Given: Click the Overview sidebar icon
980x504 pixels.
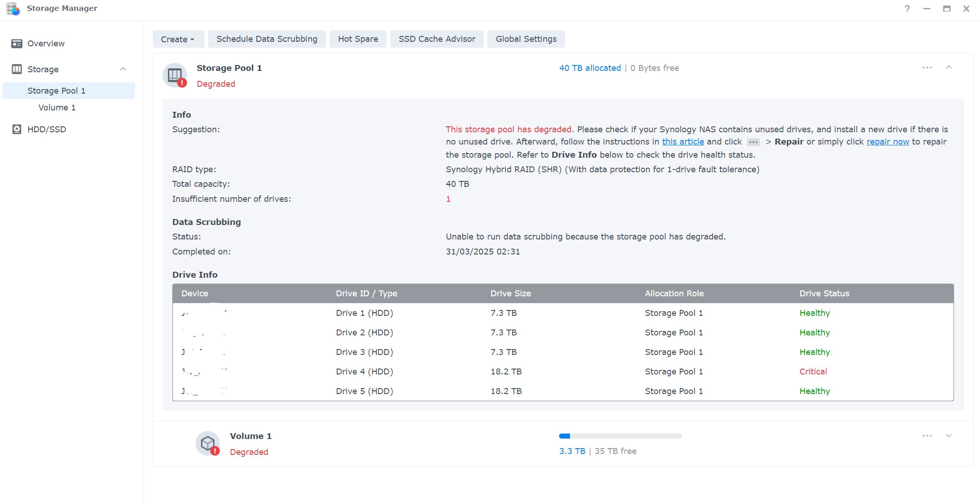Looking at the screenshot, I should click(x=17, y=44).
